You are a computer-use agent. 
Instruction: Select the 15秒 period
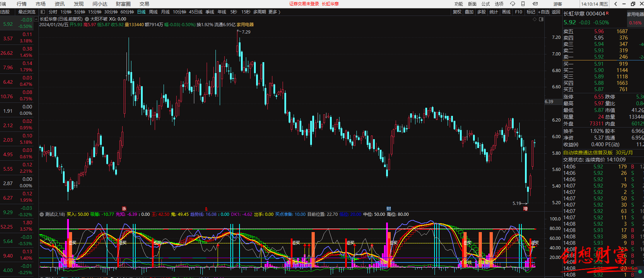246,12
